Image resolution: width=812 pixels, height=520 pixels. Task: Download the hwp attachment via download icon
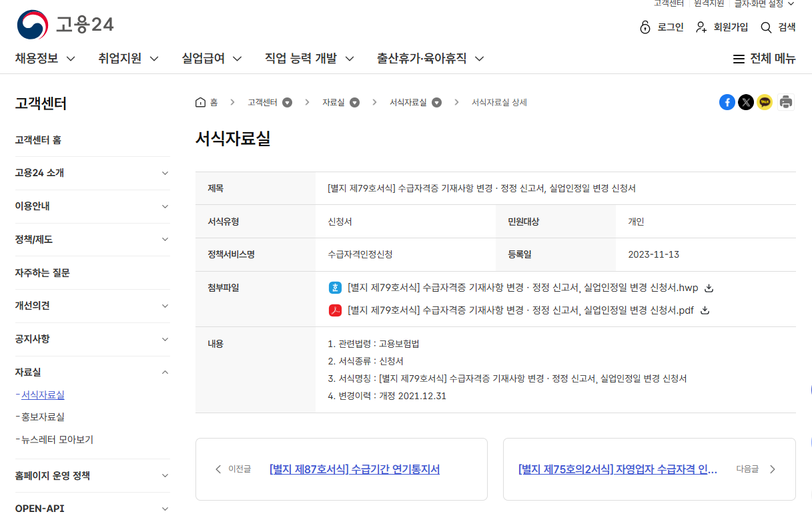coord(709,288)
